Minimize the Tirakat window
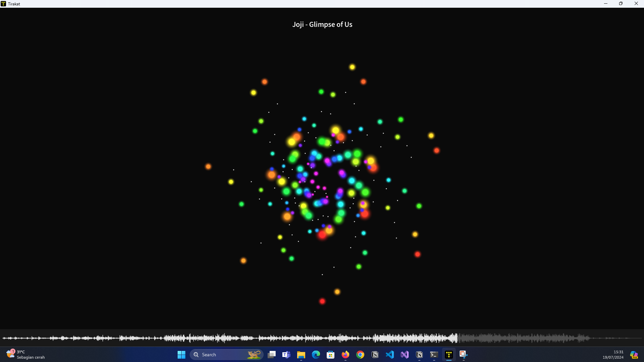Image resolution: width=644 pixels, height=362 pixels. tap(606, 4)
